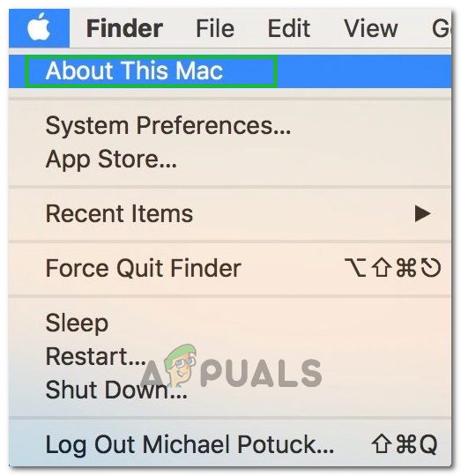Choose Restart… from the menu
The image size is (461, 476).
(x=230, y=356)
